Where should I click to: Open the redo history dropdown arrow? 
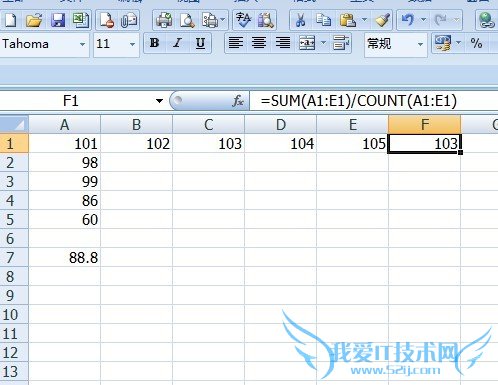456,20
